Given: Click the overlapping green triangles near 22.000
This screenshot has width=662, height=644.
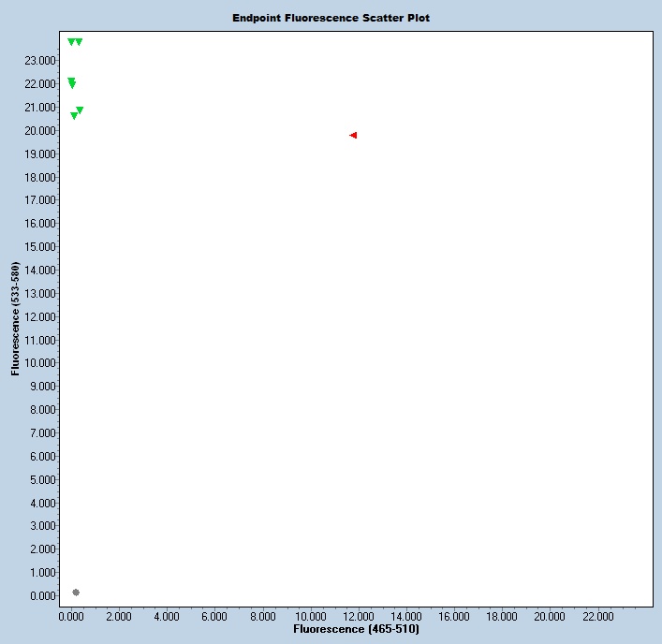Looking at the screenshot, I should pos(72,83).
